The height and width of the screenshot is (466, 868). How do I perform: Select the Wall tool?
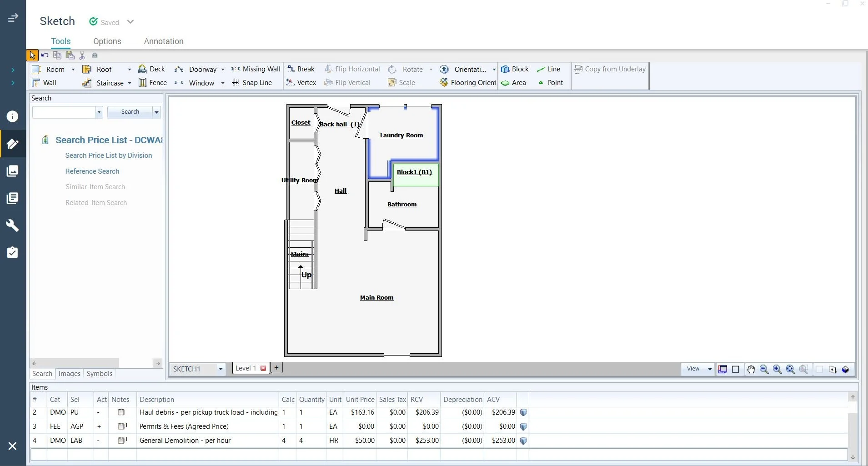44,83
